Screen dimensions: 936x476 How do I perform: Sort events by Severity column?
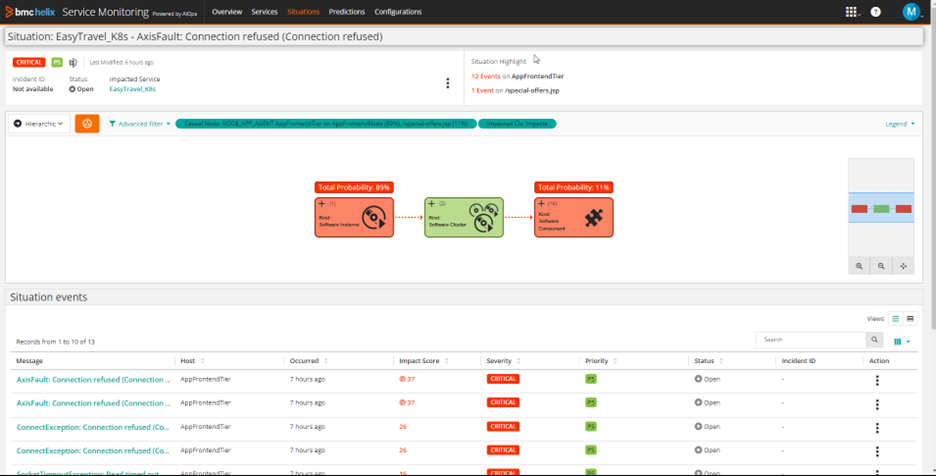[x=518, y=361]
